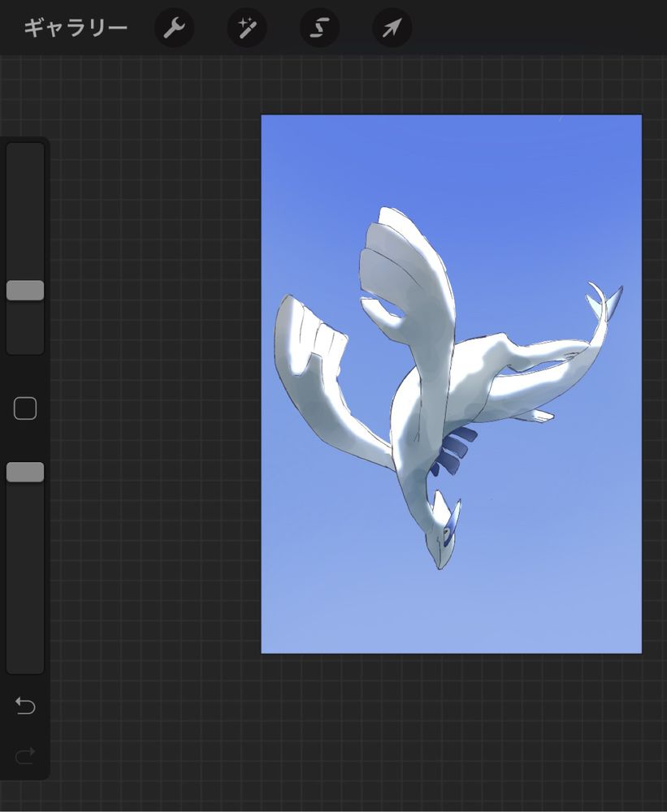This screenshot has height=812, width=667.
Task: Tap the Lugia artwork canvas
Action: (x=452, y=384)
